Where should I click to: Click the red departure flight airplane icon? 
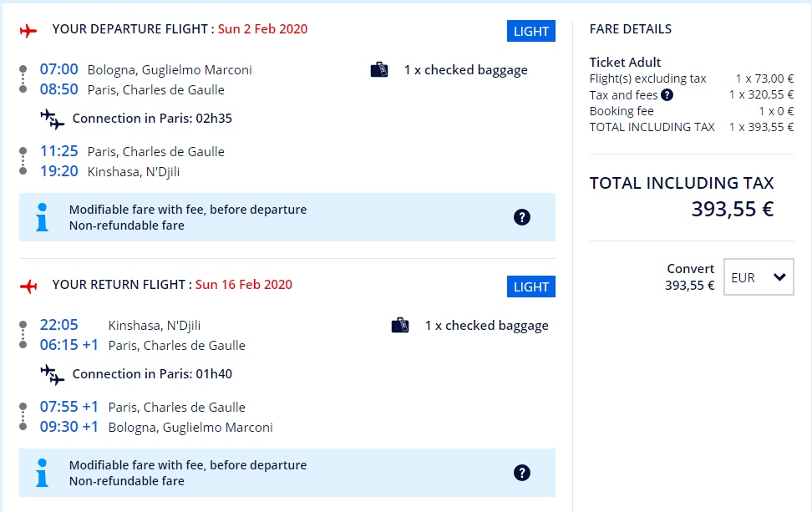(x=28, y=31)
